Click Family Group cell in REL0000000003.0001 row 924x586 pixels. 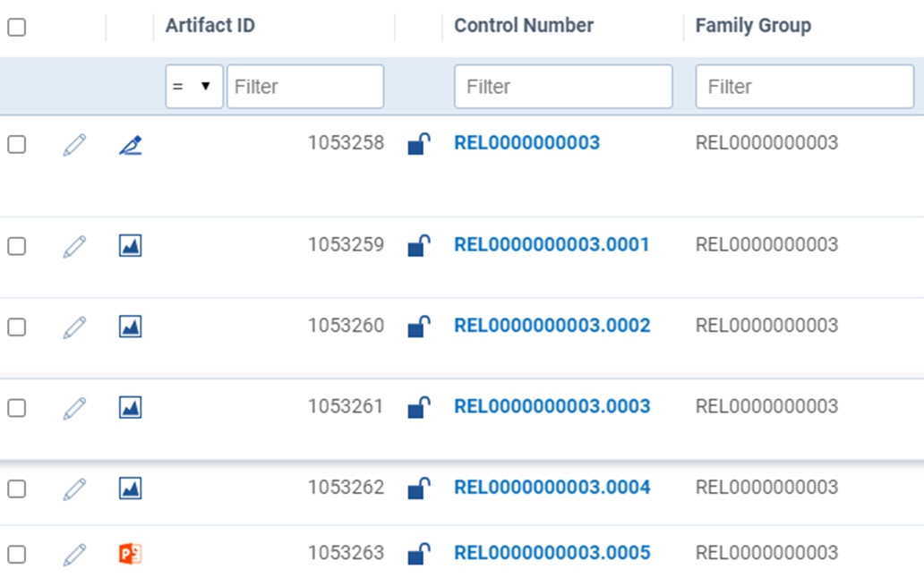pyautogui.click(x=766, y=244)
